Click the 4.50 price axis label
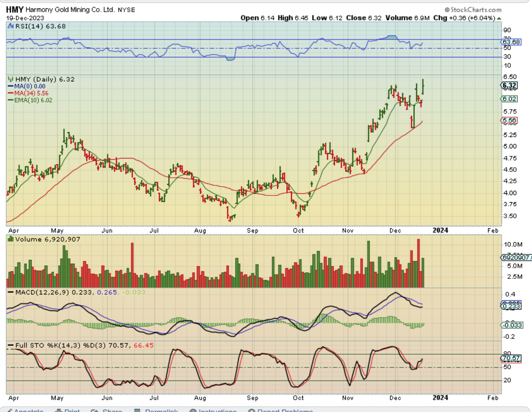Image resolution: width=532 pixels, height=412 pixels. click(x=510, y=170)
